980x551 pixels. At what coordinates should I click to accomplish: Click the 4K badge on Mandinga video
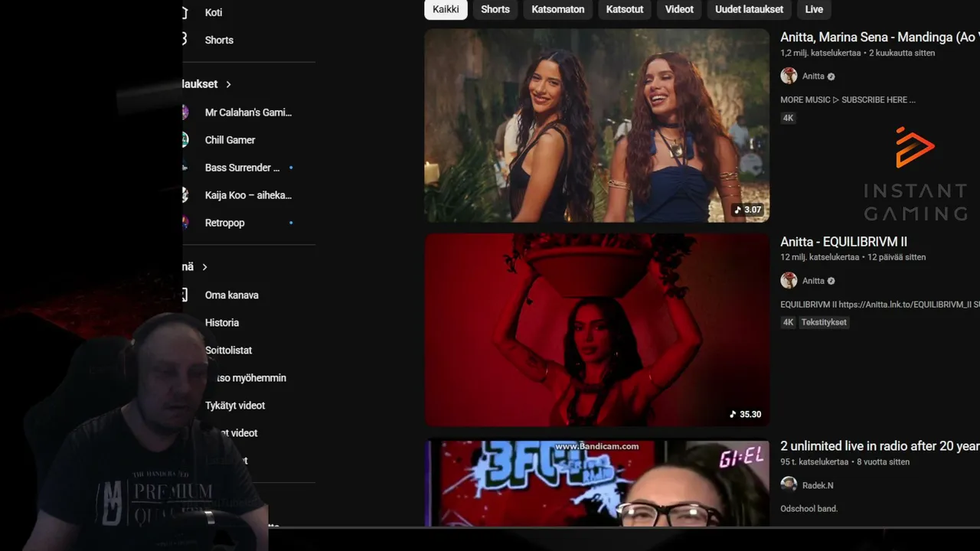point(788,118)
